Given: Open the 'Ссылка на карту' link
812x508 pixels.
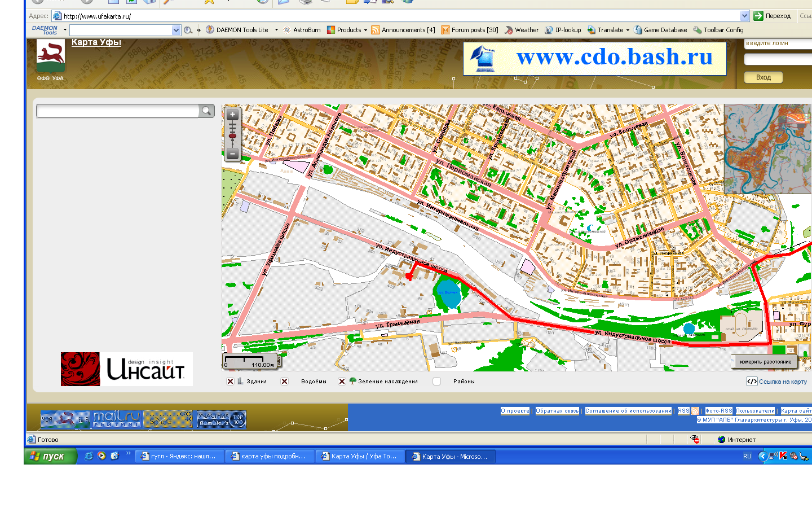Looking at the screenshot, I should click(782, 382).
